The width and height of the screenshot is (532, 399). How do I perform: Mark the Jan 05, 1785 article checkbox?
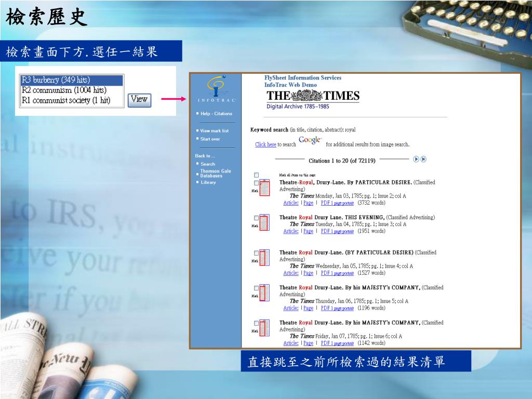coord(257,253)
